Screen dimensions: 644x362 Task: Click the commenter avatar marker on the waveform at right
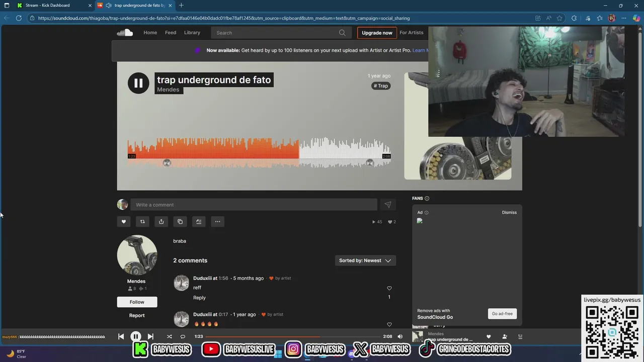[370, 162]
